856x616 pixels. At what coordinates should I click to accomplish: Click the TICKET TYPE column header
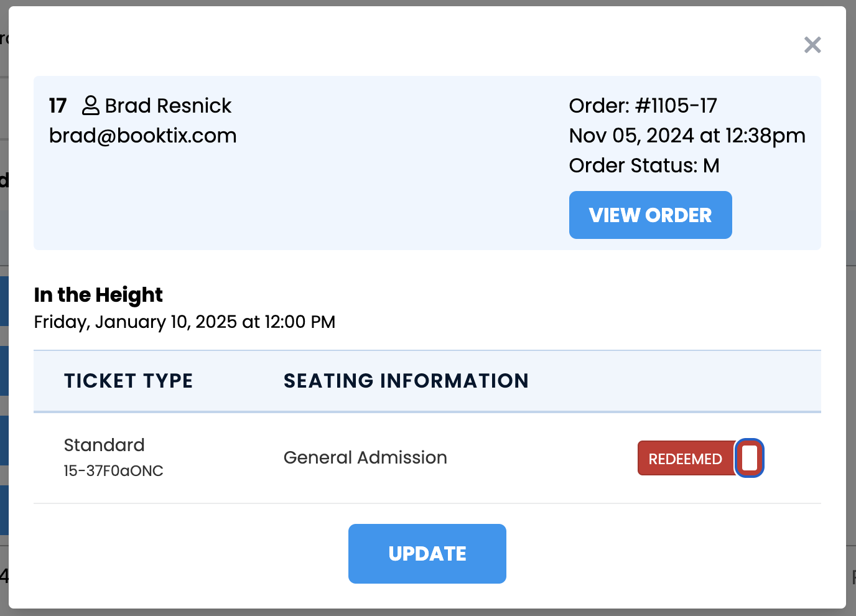129,381
